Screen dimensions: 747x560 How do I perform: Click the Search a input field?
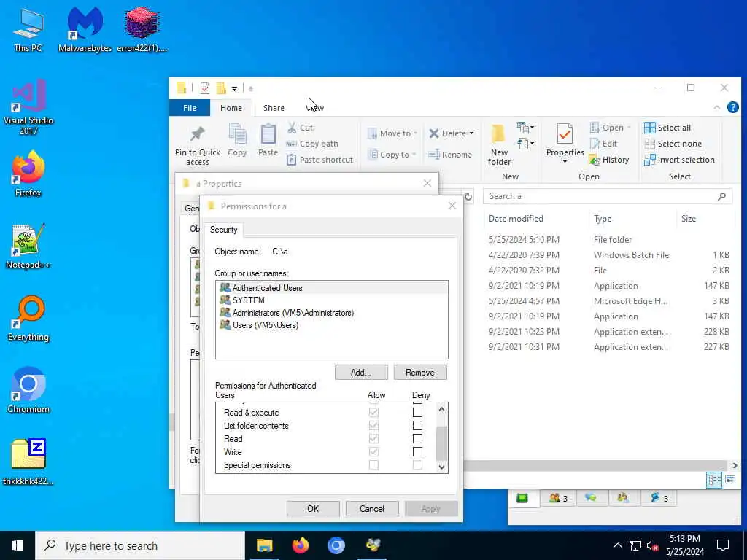click(607, 196)
